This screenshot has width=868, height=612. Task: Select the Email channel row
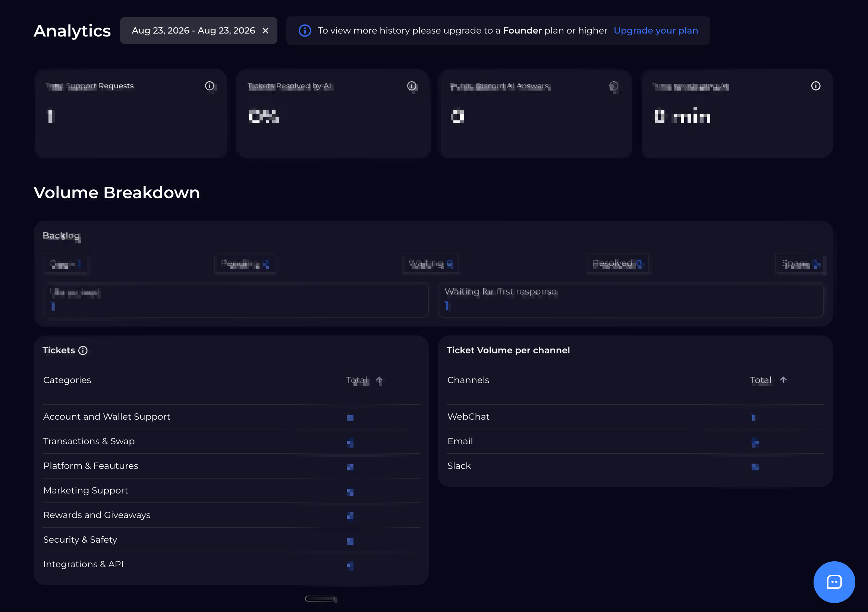(635, 441)
